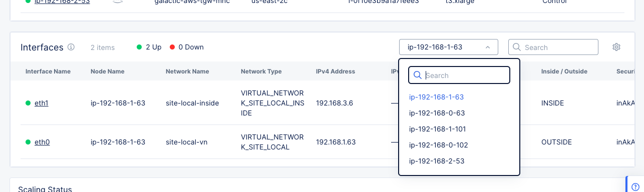Screen dimensions: 644x192
Task: Sort by Node Name column header
Action: pos(107,71)
